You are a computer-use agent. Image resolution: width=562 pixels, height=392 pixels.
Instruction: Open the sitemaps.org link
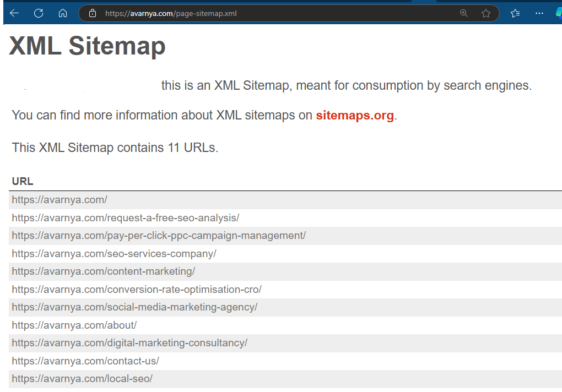click(x=354, y=116)
